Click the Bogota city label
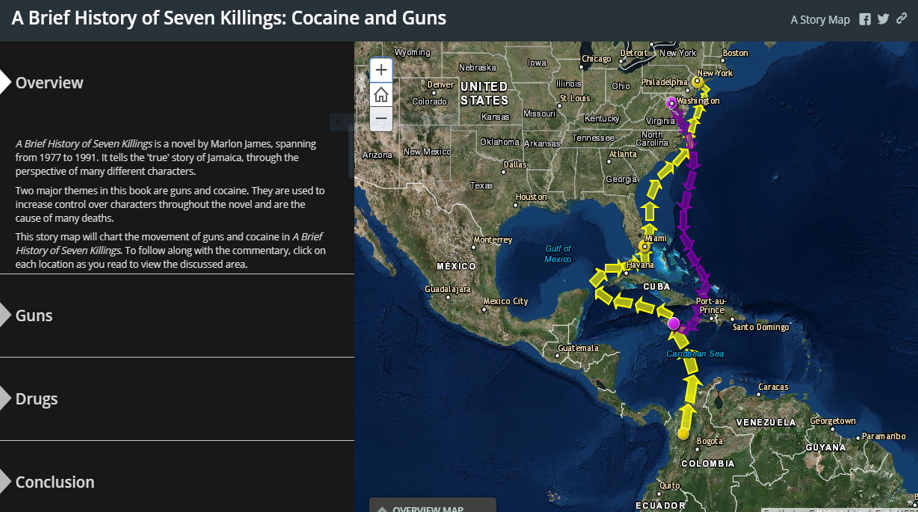Image resolution: width=918 pixels, height=512 pixels. (x=710, y=441)
